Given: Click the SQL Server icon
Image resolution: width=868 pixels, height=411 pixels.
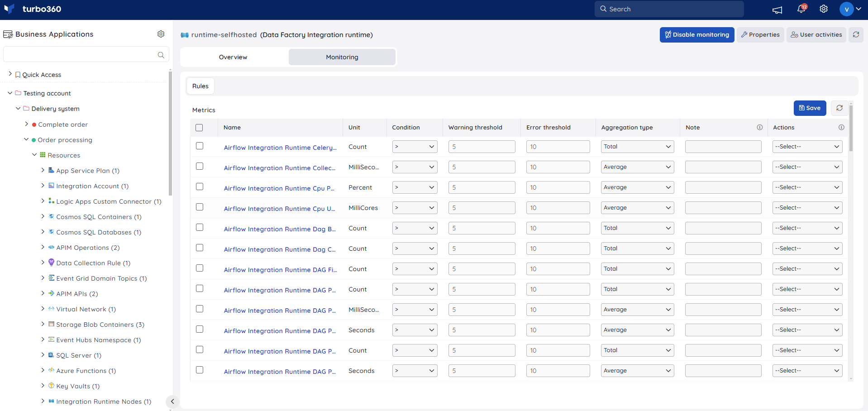Looking at the screenshot, I should tap(51, 355).
